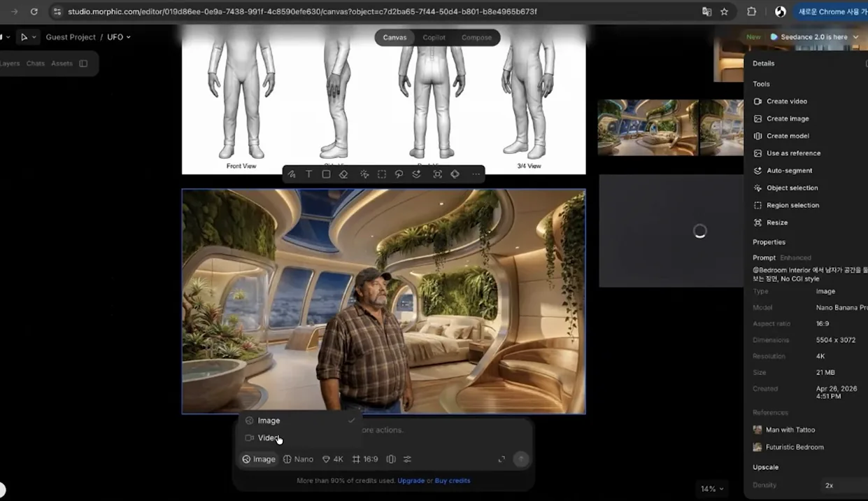Select the rectangle shape tool
This screenshot has height=501, width=868.
(x=326, y=174)
